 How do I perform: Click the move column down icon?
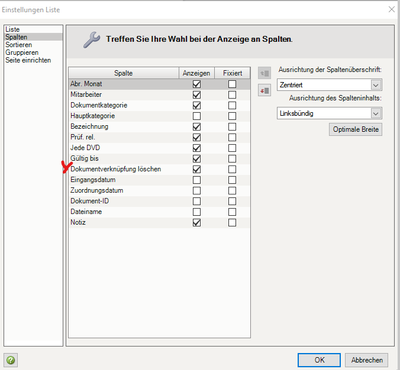264,90
